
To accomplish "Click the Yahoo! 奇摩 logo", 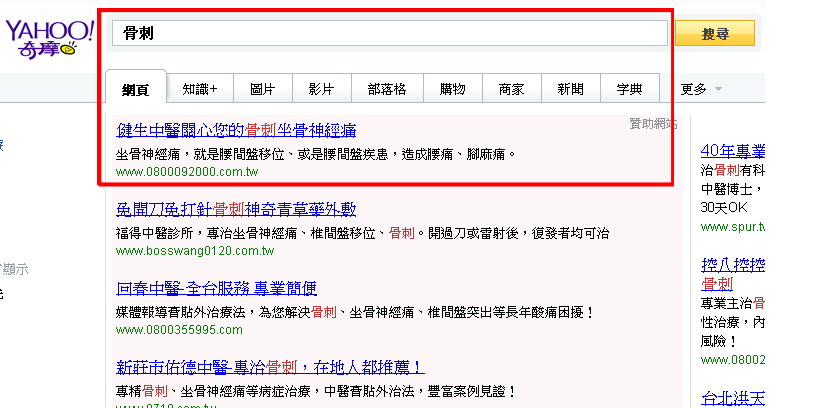I will (x=49, y=38).
